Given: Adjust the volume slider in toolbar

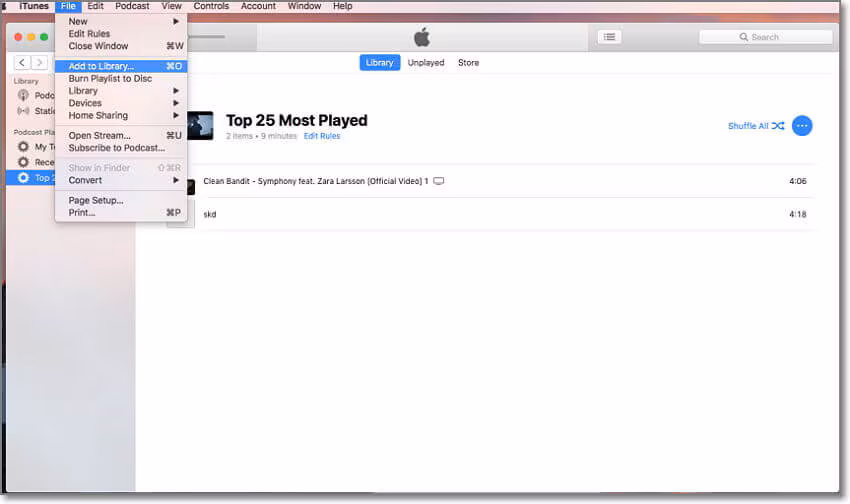Looking at the screenshot, I should point(206,37).
